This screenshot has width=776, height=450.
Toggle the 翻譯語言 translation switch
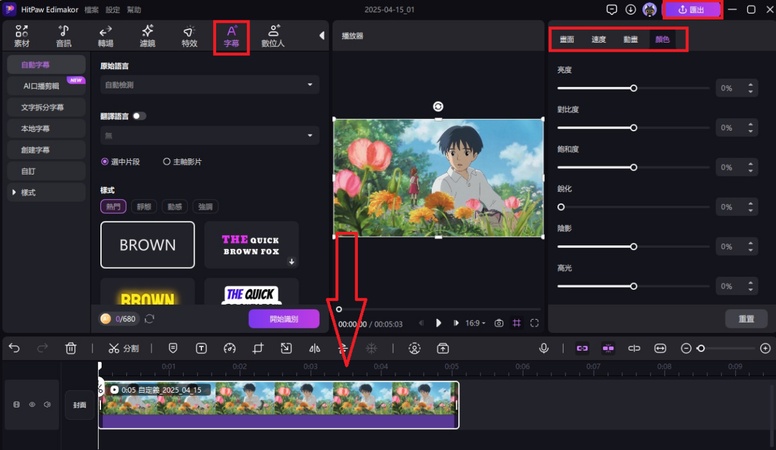(139, 116)
